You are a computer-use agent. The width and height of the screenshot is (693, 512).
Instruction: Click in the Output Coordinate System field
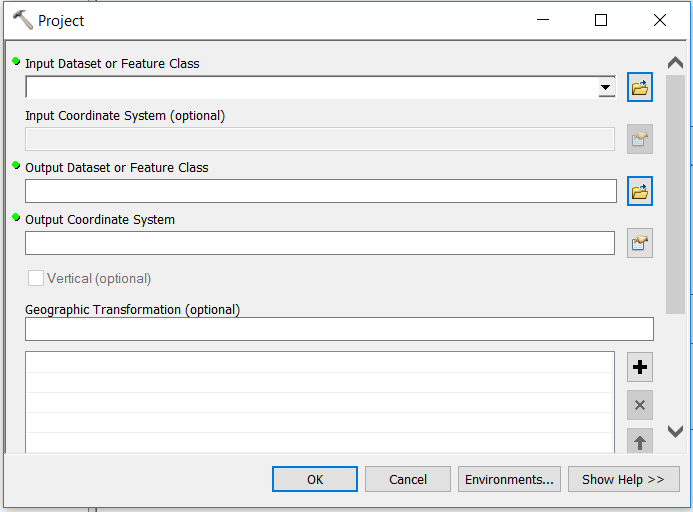coord(320,243)
